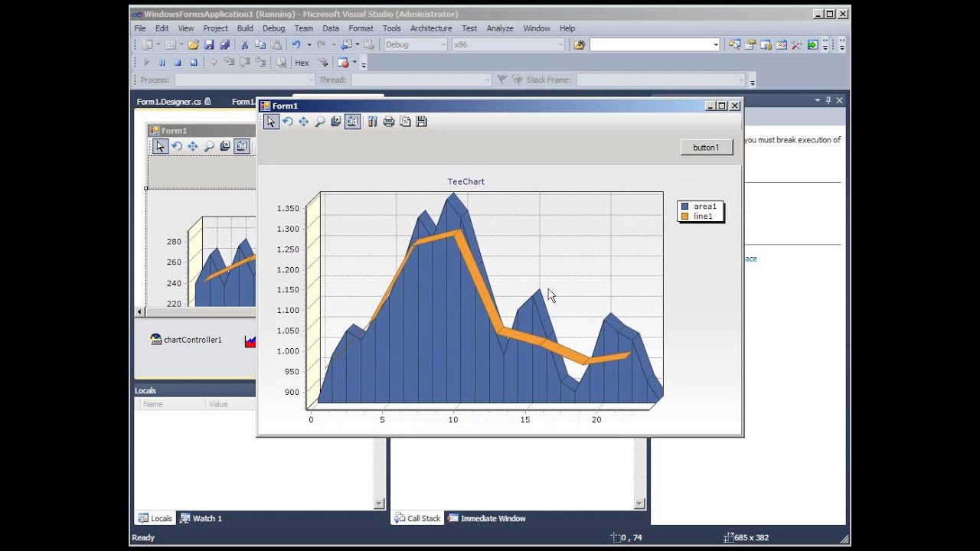Switch to the Locals tab
This screenshot has width=980, height=551.
tap(155, 518)
